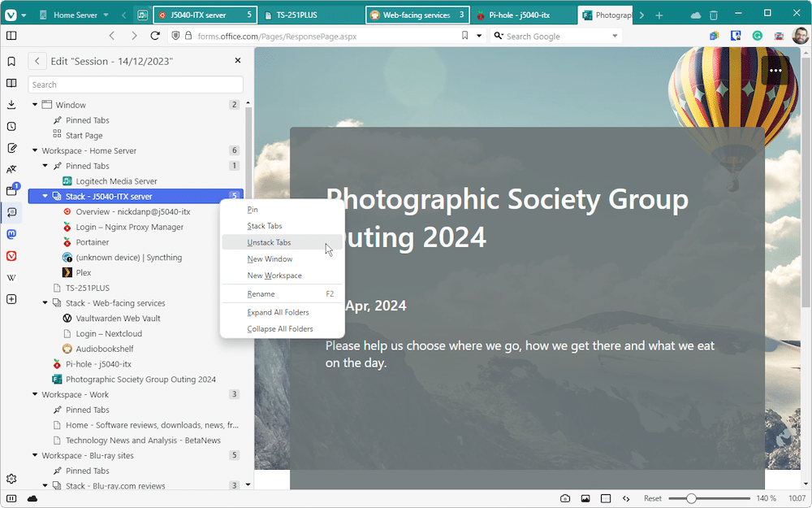Click the Translate panel icon

pyautogui.click(x=11, y=169)
